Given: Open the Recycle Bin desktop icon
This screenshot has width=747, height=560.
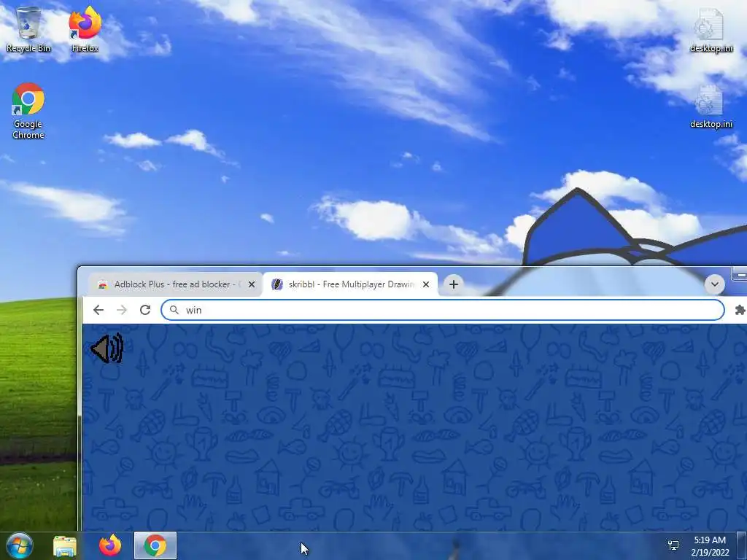Looking at the screenshot, I should (28, 29).
